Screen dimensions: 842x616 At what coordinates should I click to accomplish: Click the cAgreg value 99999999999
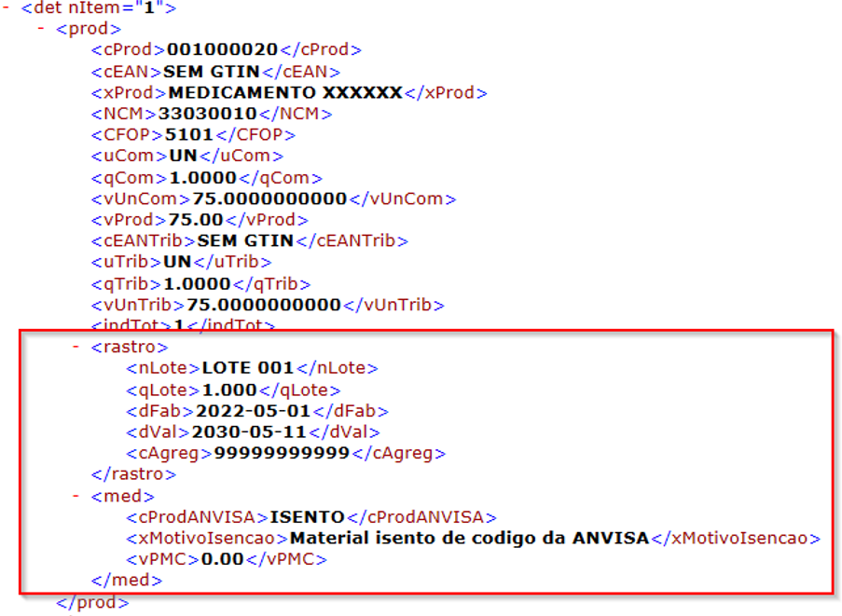pyautogui.click(x=282, y=454)
